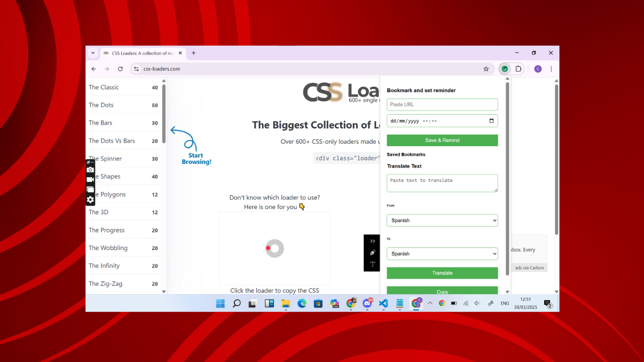Open the Chrome profile avatar C
This screenshot has height=362, width=644.
tap(538, 69)
